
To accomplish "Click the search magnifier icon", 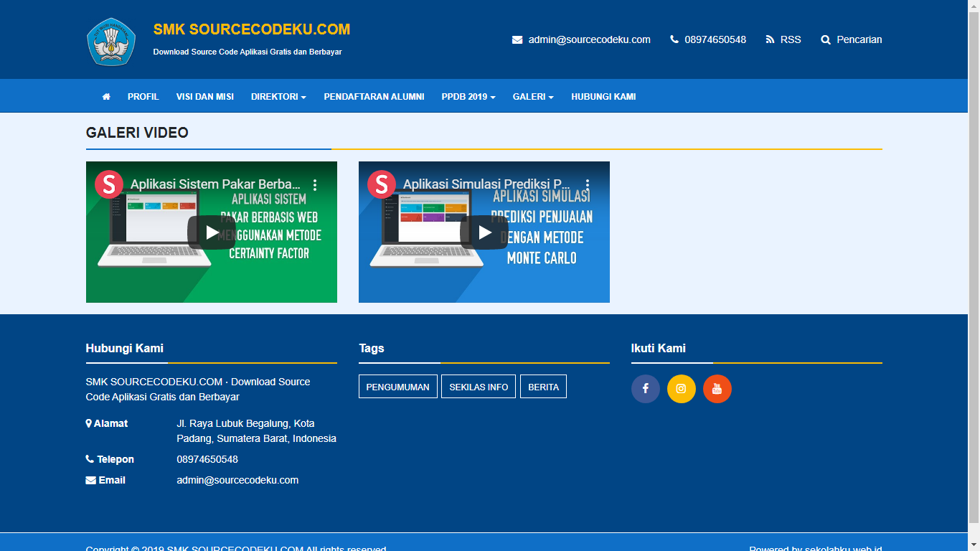I will [826, 40].
